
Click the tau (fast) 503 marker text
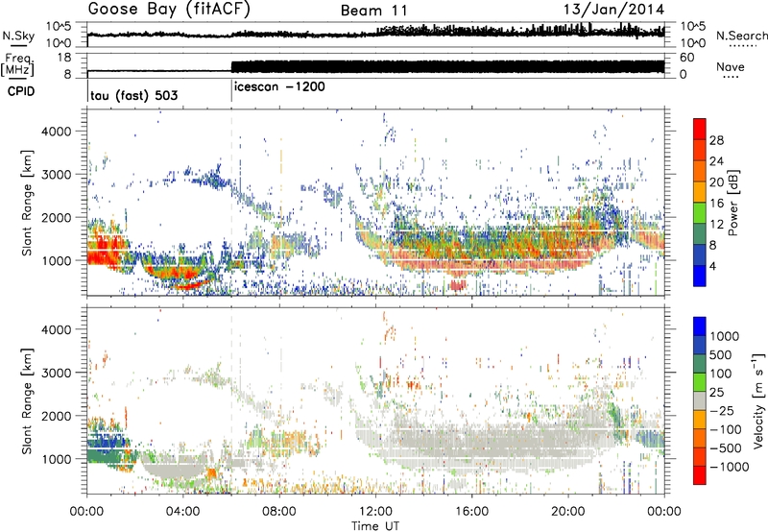(x=134, y=95)
